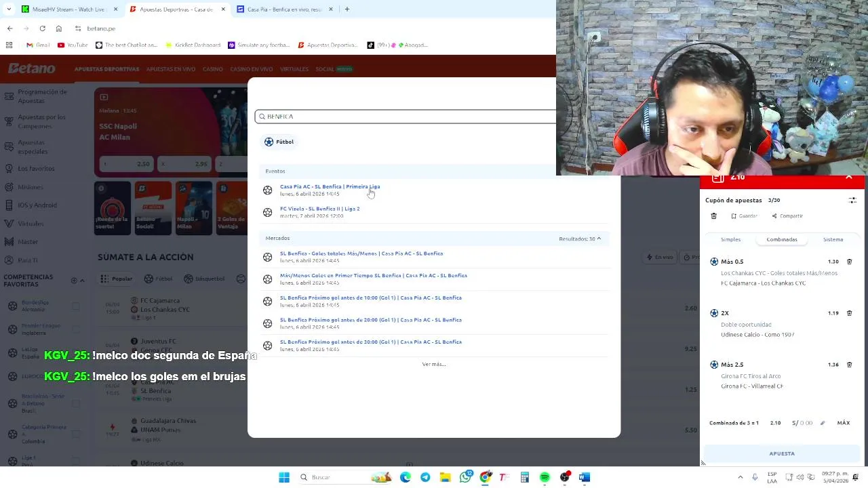Open Casa Pia AC - SL Benfica event
The width and height of the screenshot is (868, 488).
click(x=330, y=186)
